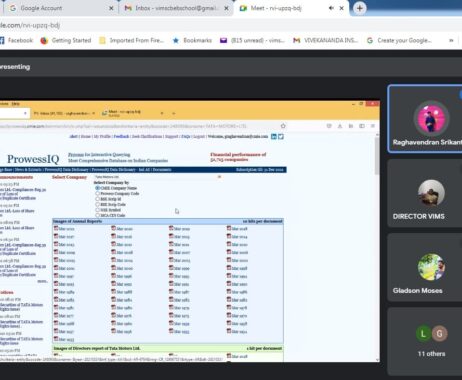Click the Logout link

point(199,137)
